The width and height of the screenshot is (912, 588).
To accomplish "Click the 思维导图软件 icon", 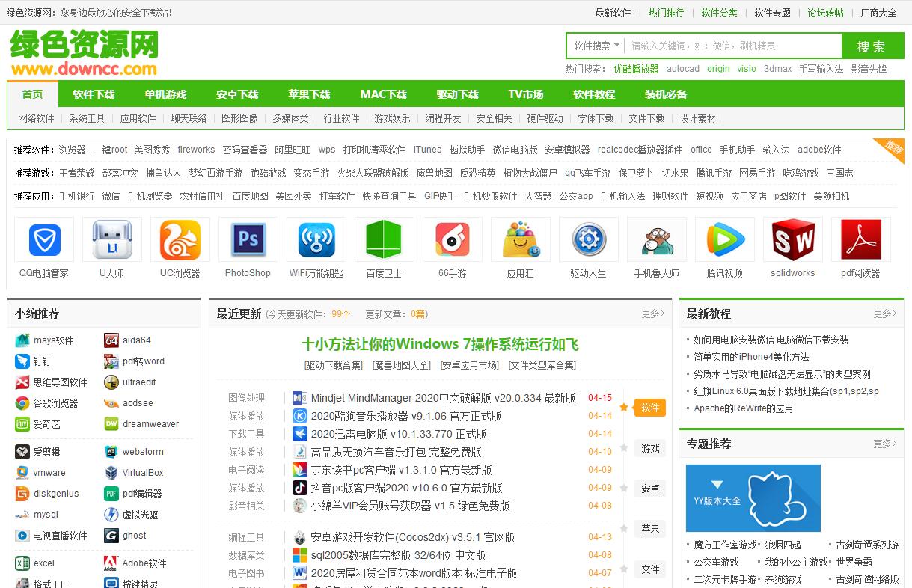I will click(x=22, y=382).
